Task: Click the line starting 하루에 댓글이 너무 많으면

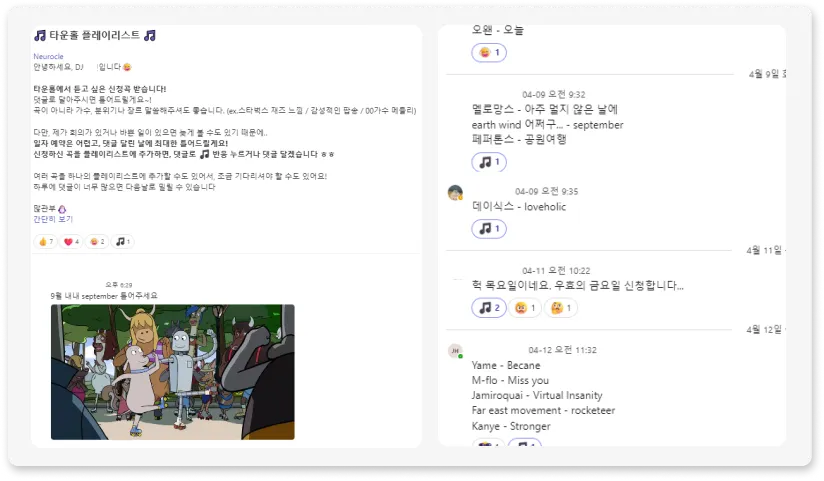Action: [x=124, y=187]
